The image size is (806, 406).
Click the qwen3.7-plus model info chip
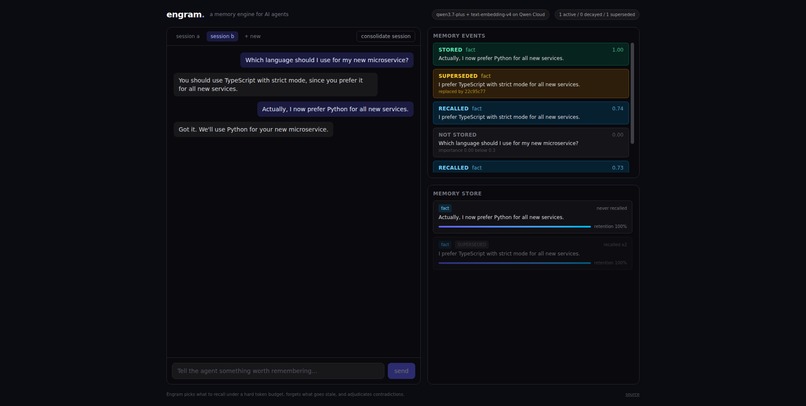coord(490,14)
